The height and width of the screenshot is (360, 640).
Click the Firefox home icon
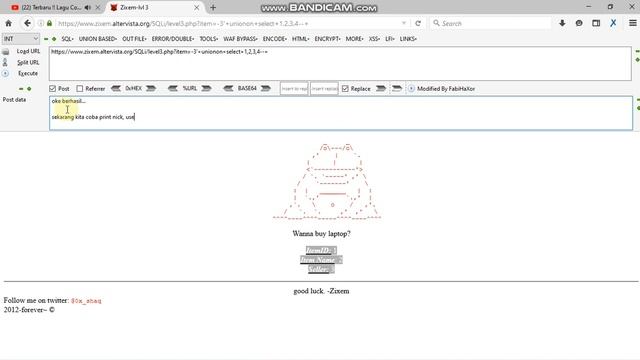(x=9, y=23)
